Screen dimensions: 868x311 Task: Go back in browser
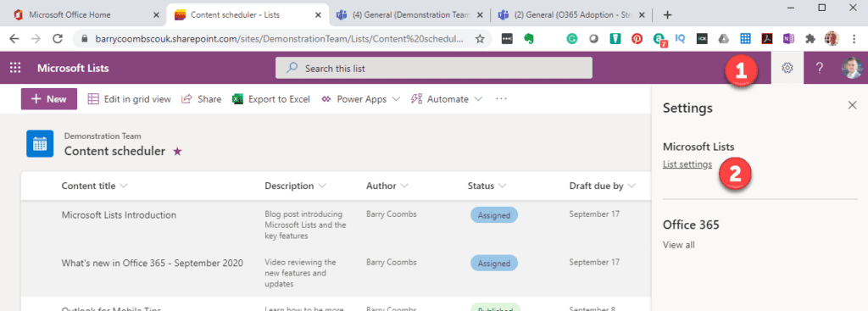[14, 38]
